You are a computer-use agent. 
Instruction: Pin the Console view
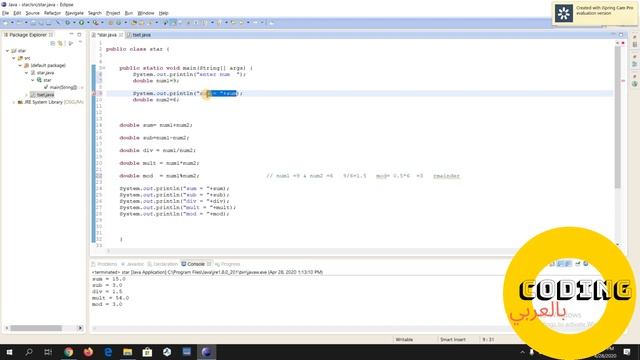pos(577,264)
